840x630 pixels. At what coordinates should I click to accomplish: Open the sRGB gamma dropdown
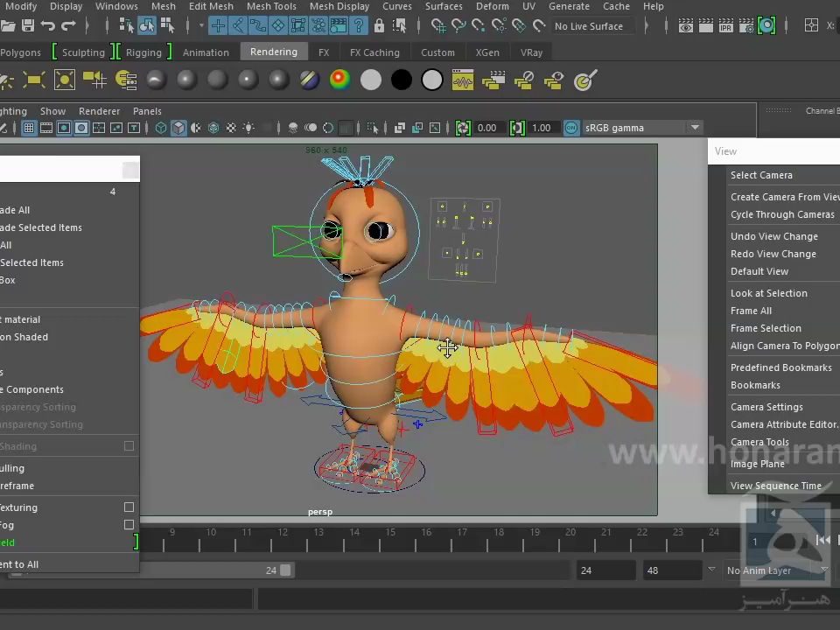(695, 128)
